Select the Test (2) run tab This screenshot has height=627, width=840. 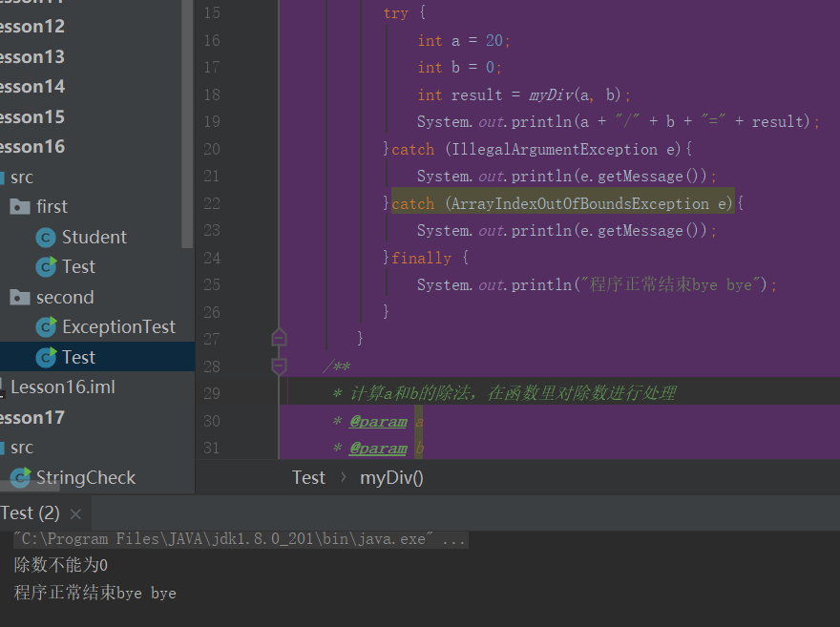(31, 513)
